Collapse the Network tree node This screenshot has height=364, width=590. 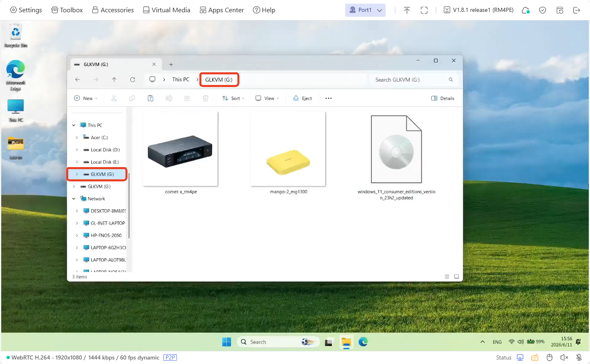point(74,199)
